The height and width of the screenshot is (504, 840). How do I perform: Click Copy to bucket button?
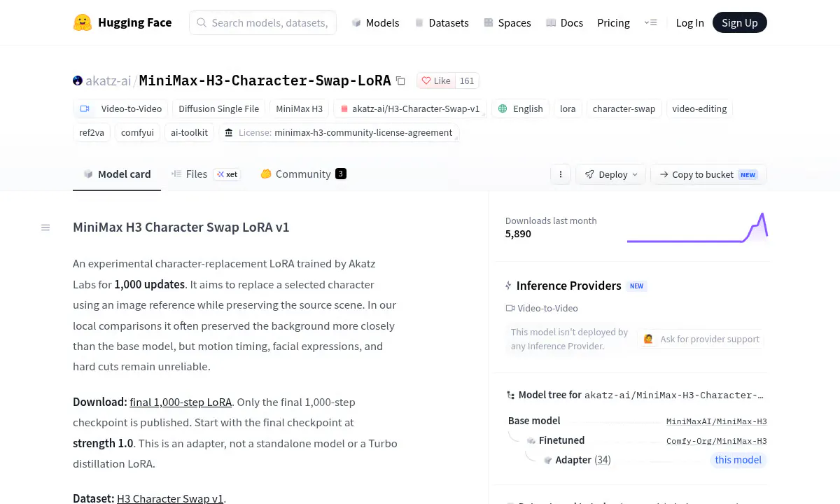[708, 174]
